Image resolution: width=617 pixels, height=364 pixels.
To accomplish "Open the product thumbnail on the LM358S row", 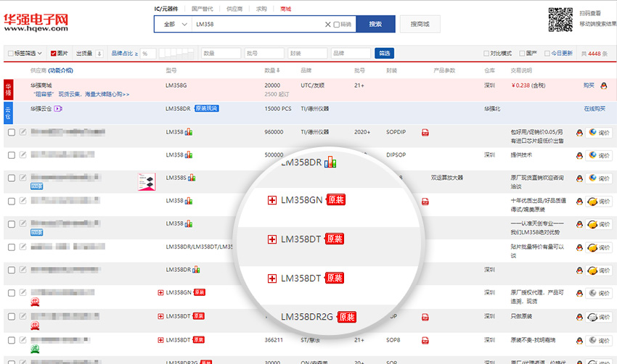I will click(x=147, y=181).
